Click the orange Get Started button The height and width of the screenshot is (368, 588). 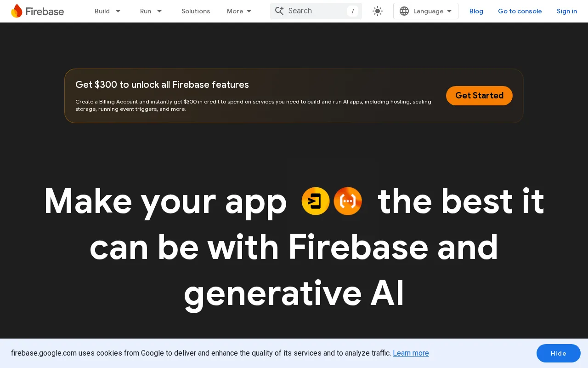479,96
